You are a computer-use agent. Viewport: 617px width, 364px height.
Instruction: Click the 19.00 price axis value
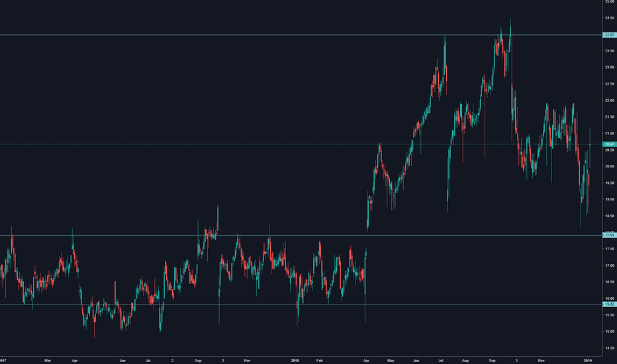pos(610,199)
